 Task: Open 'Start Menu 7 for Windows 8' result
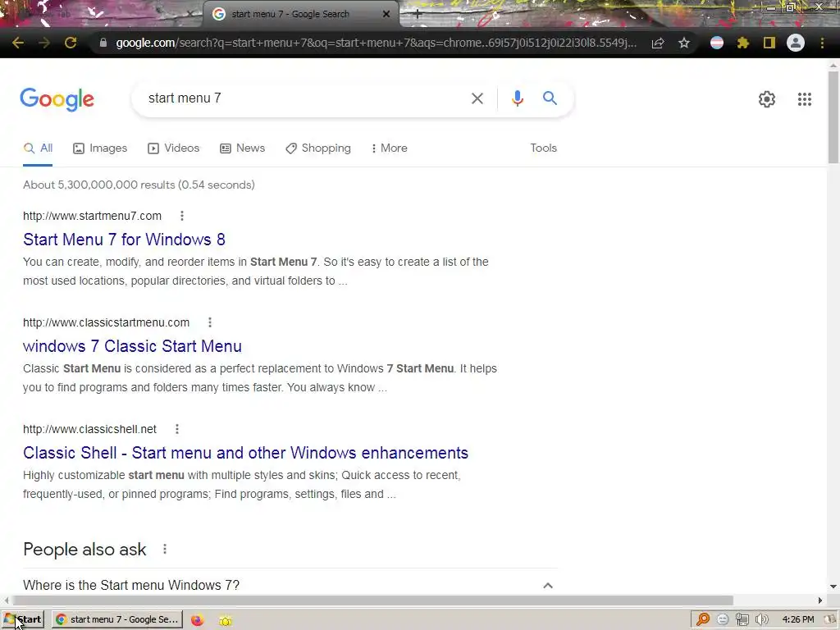124,240
